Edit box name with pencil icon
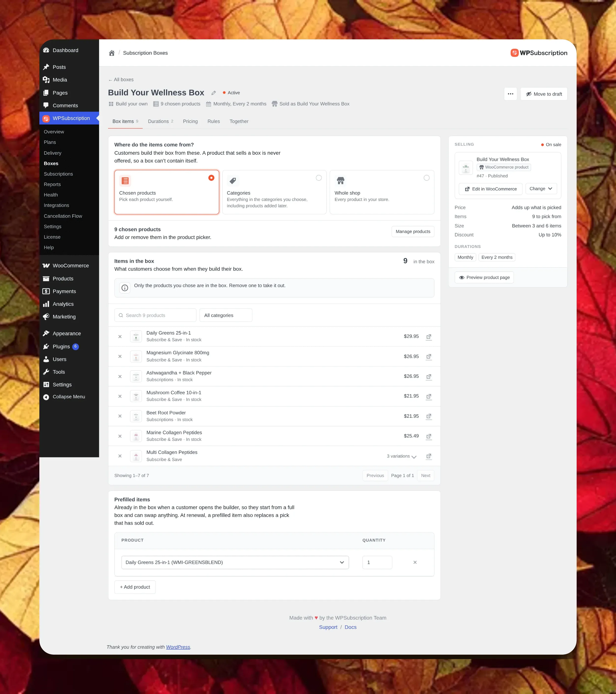The height and width of the screenshot is (694, 616). click(214, 93)
